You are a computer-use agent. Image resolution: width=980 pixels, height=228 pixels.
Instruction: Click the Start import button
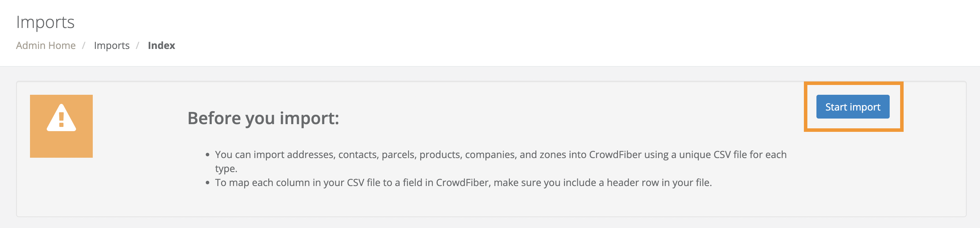853,107
